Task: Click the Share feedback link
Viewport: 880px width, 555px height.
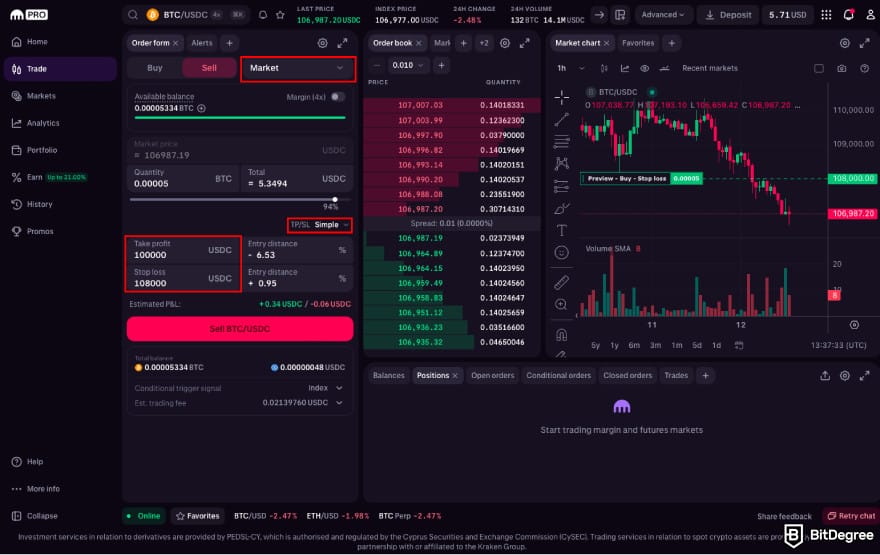Action: tap(784, 516)
